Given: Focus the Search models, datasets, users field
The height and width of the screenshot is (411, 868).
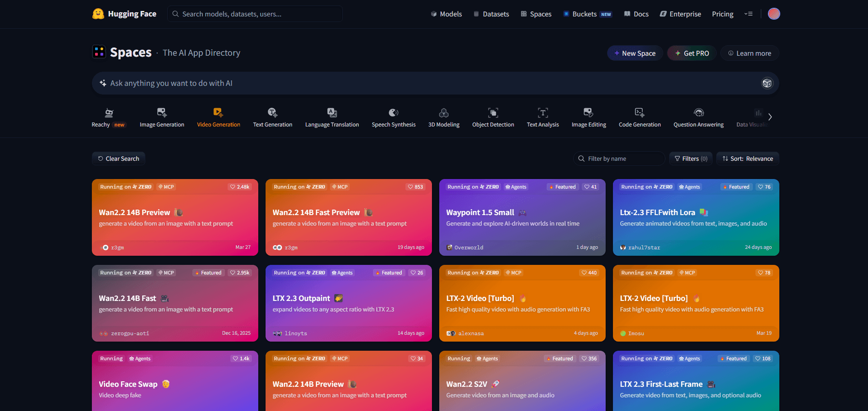Looking at the screenshot, I should point(255,14).
